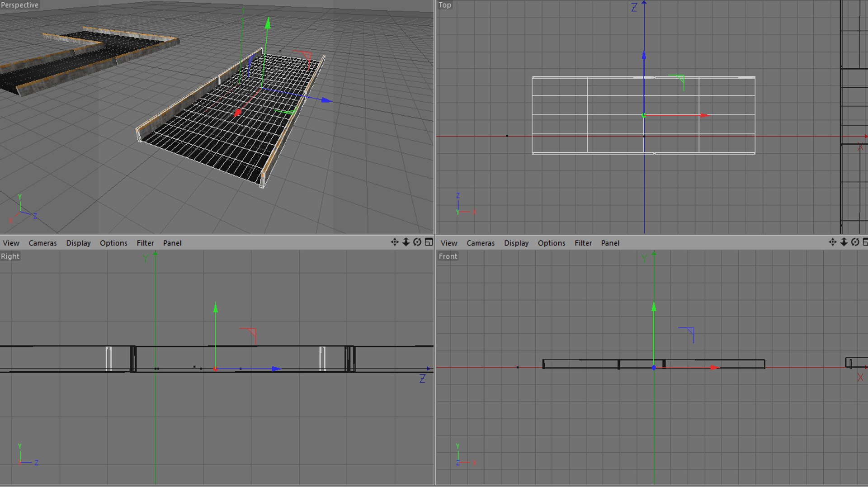The width and height of the screenshot is (868, 487).
Task: Click the zoom camera icon in Front viewport
Action: click(844, 242)
